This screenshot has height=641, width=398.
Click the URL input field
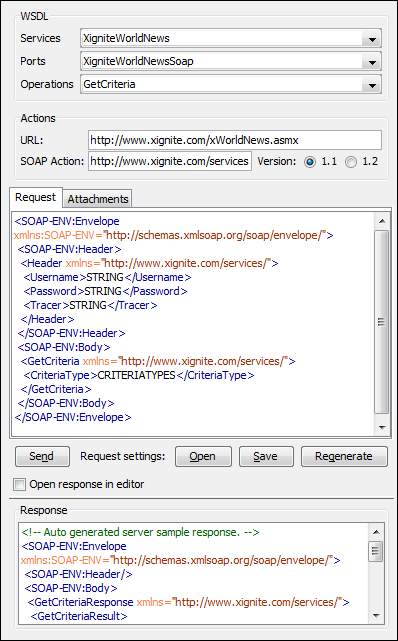tap(235, 140)
